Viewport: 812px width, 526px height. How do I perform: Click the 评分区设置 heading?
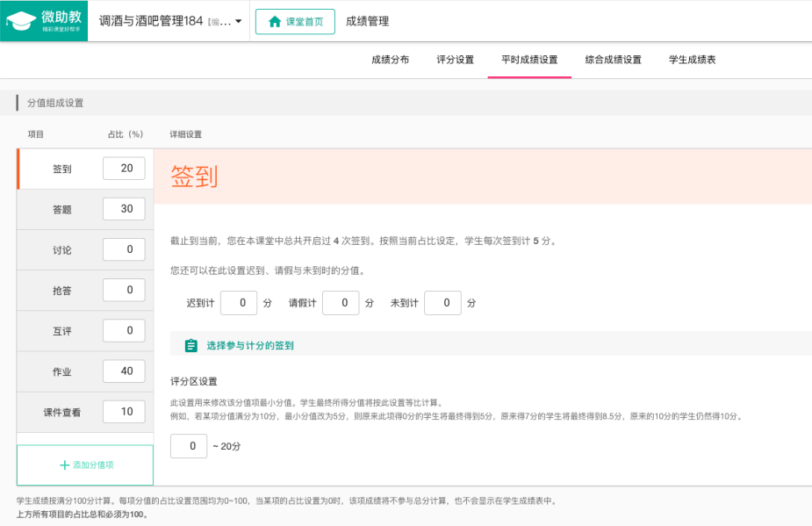pyautogui.click(x=194, y=381)
